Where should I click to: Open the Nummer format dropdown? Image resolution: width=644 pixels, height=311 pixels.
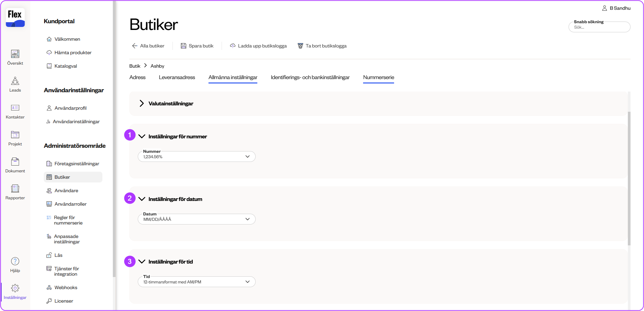196,157
